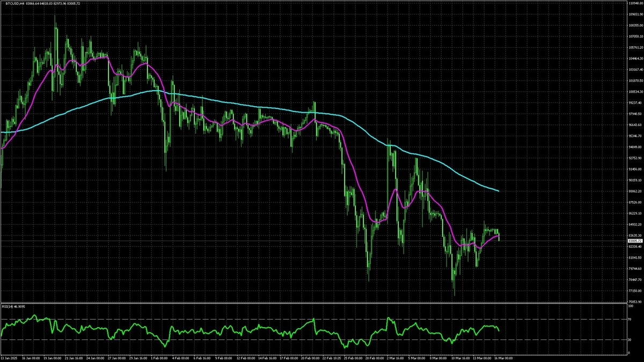
Task: Select the 103167.40 price axis label
Action: (635, 69)
